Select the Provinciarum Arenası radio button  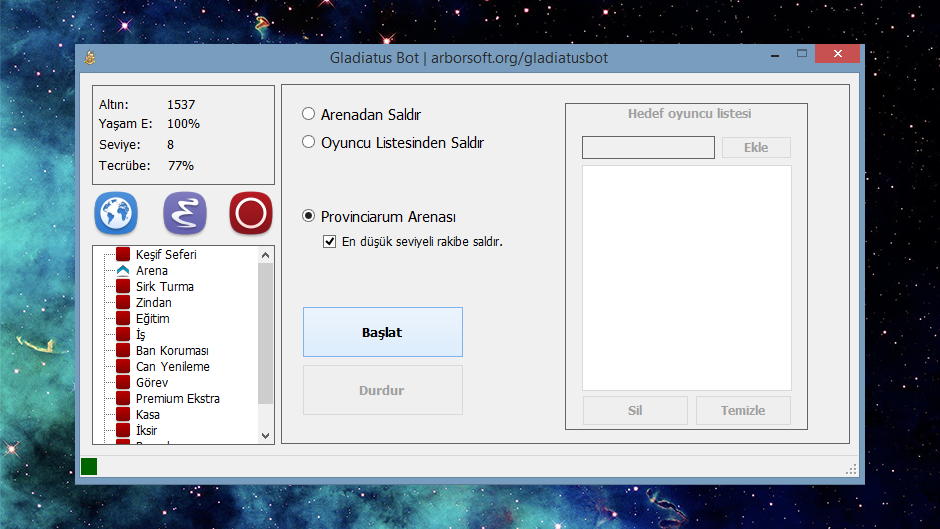[309, 216]
